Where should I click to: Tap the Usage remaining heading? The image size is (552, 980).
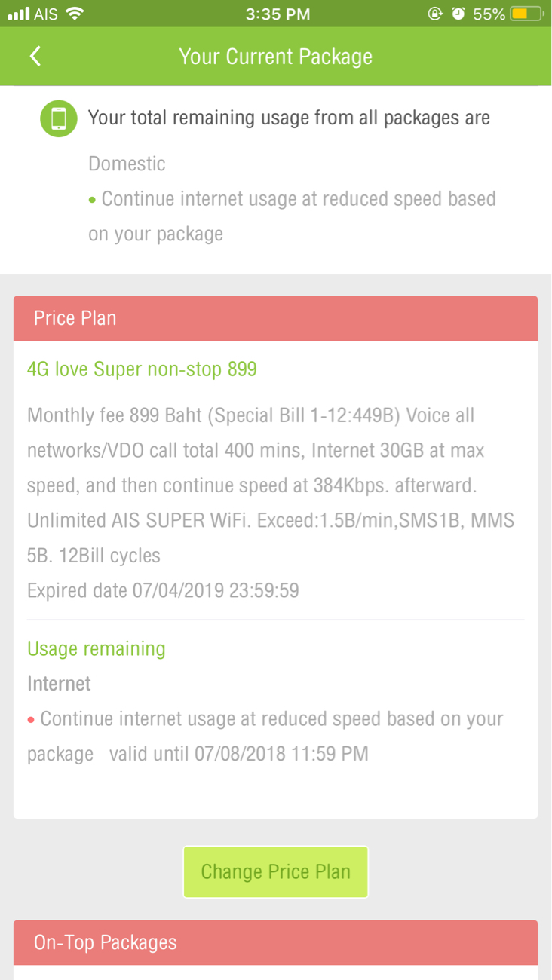[x=96, y=649]
